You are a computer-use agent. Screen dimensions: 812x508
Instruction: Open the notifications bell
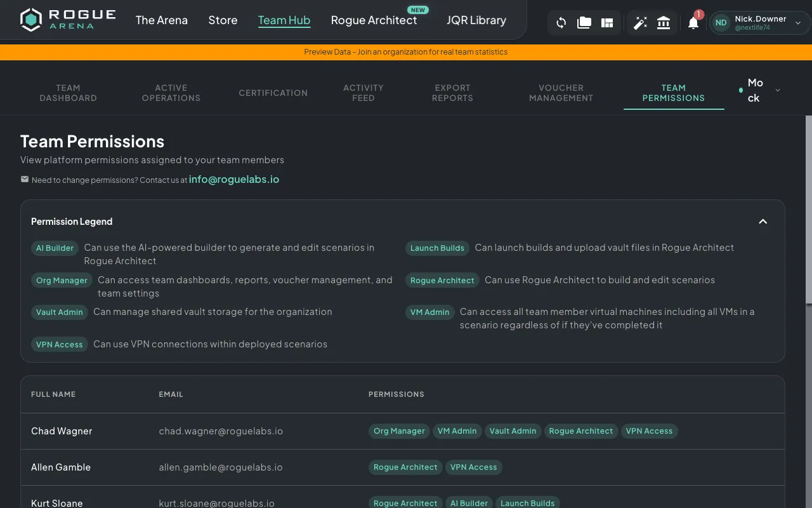coord(693,23)
